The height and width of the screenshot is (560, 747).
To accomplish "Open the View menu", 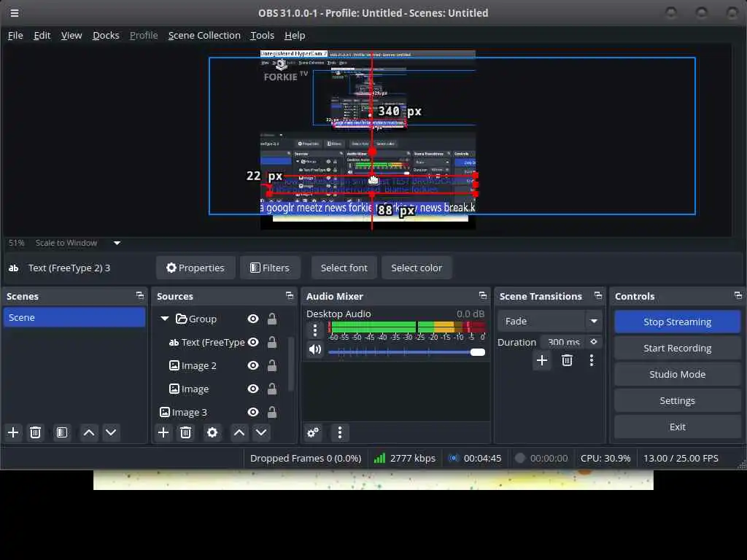I will point(71,35).
